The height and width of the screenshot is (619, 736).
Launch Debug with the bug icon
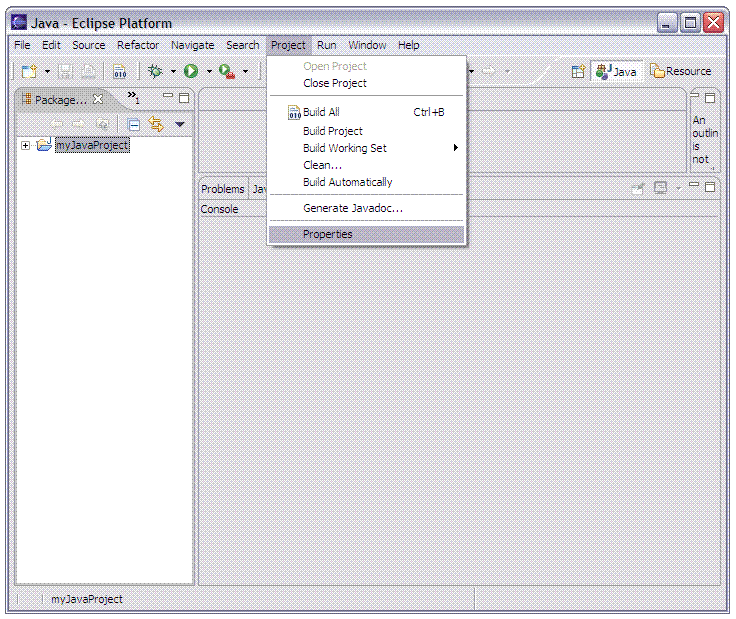(x=155, y=71)
